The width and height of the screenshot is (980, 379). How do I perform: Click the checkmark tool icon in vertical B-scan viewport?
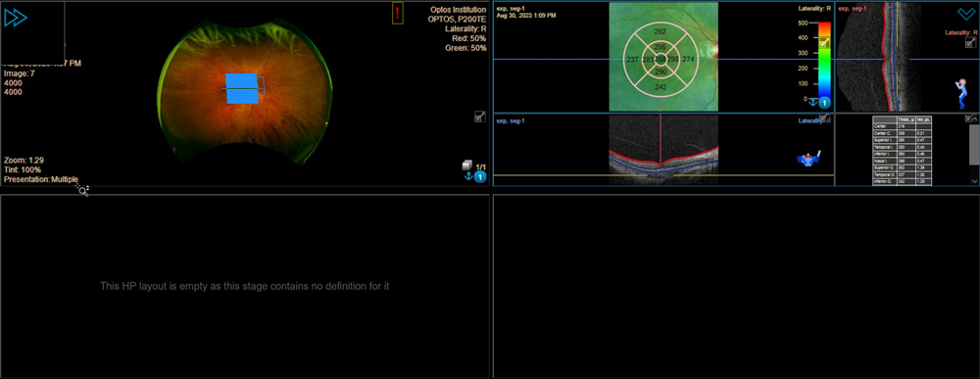970,42
